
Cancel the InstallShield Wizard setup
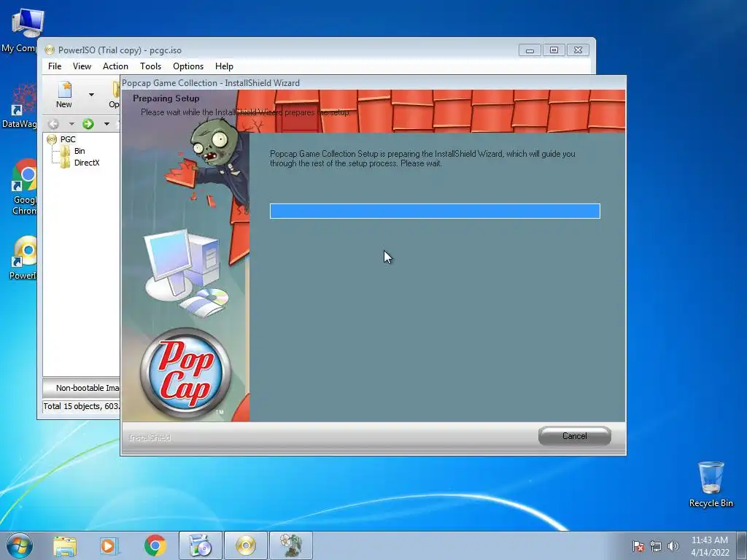[575, 436]
